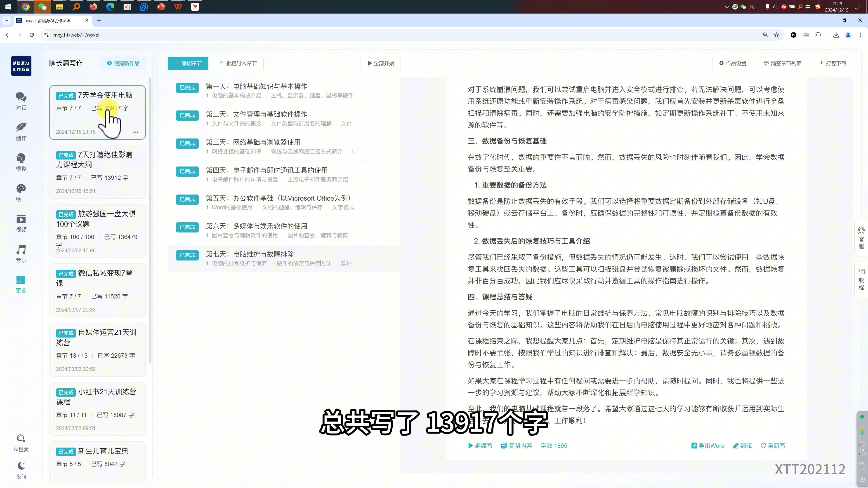The image size is (868, 488).
Task: Open three-dot menu on 7天学会使用电脑 card
Action: point(136,132)
